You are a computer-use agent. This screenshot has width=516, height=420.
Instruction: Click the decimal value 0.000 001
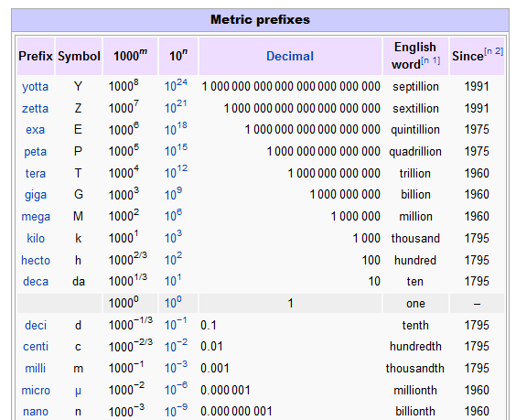click(x=225, y=391)
